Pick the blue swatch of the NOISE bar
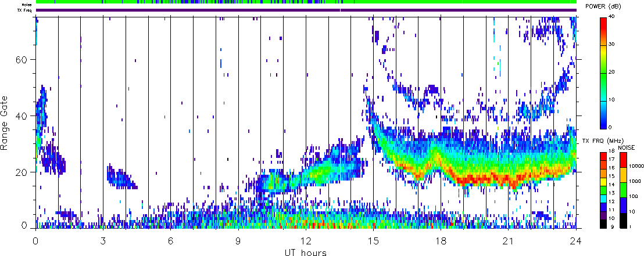The height and width of the screenshot is (256, 644). click(x=622, y=205)
